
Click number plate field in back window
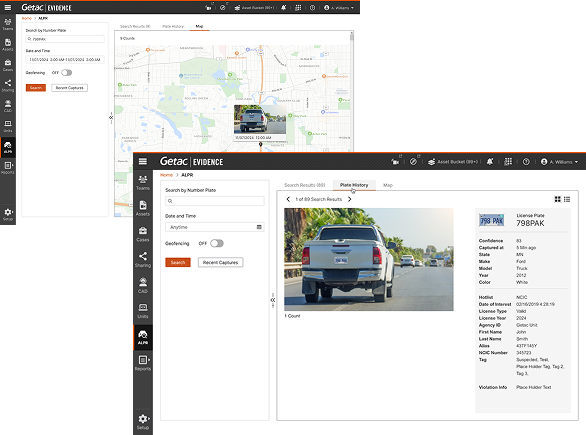65,39
